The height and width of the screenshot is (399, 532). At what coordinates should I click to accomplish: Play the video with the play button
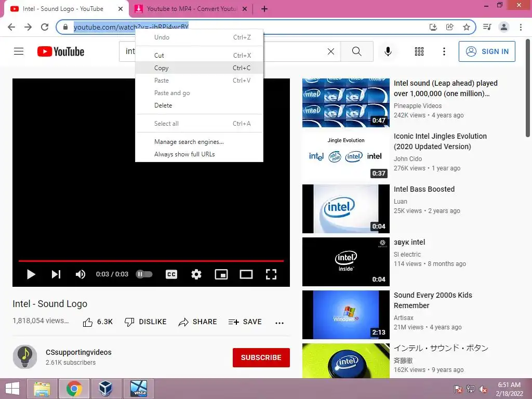31,274
